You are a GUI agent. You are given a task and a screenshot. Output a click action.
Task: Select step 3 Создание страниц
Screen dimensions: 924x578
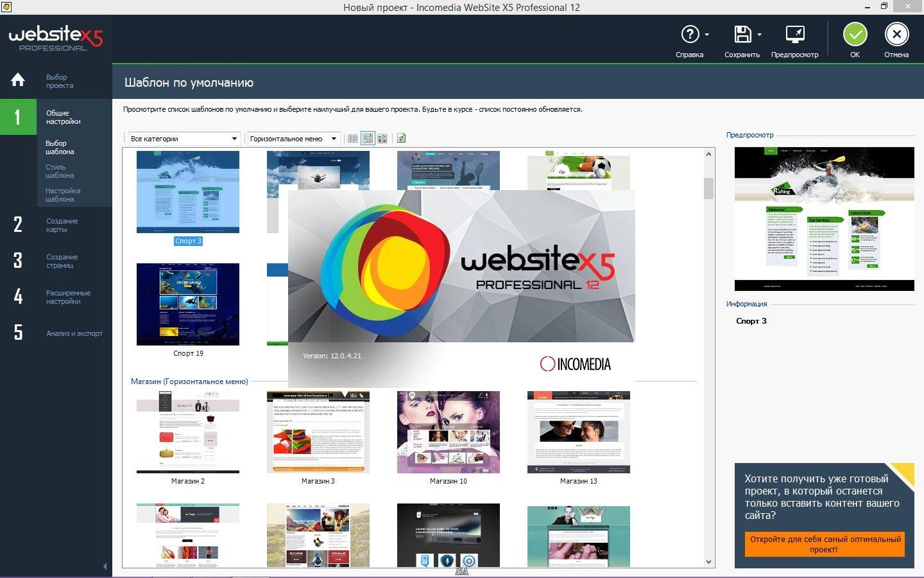click(56, 261)
